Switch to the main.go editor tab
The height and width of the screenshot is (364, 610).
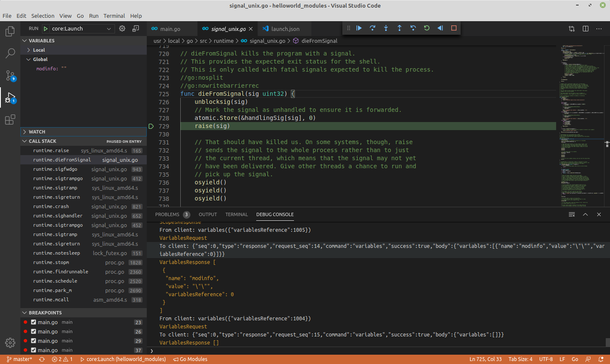click(x=172, y=29)
